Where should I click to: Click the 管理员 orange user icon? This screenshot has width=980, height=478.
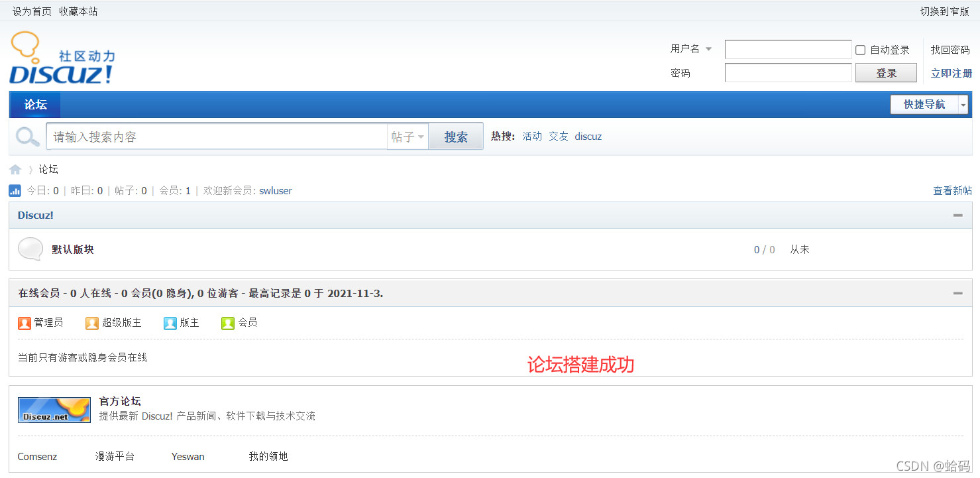coord(25,323)
